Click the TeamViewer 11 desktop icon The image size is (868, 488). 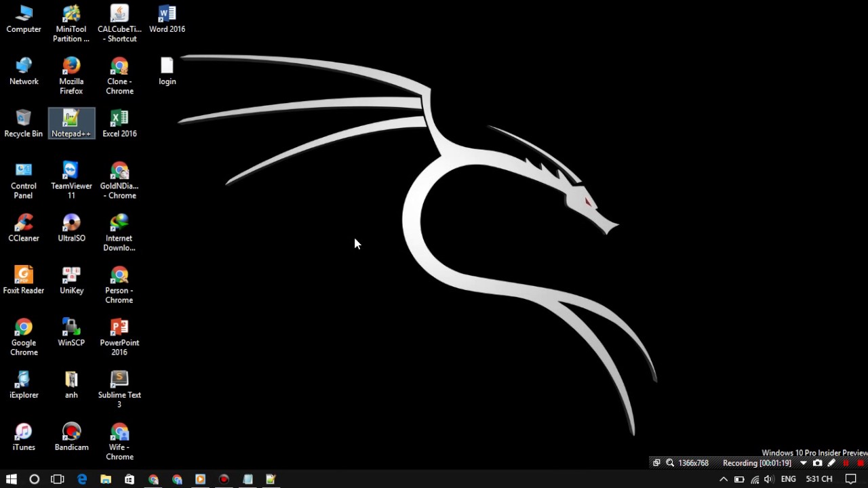pos(71,180)
